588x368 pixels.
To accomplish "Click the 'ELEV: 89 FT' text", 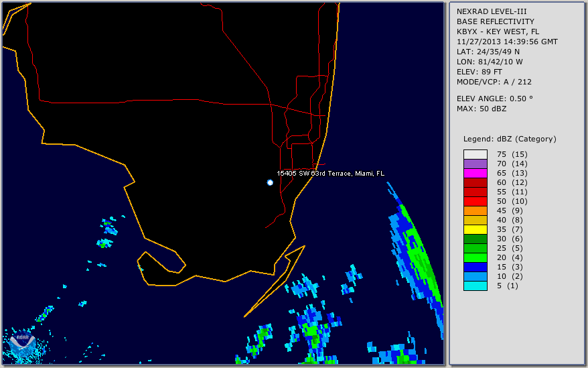I will [480, 72].
